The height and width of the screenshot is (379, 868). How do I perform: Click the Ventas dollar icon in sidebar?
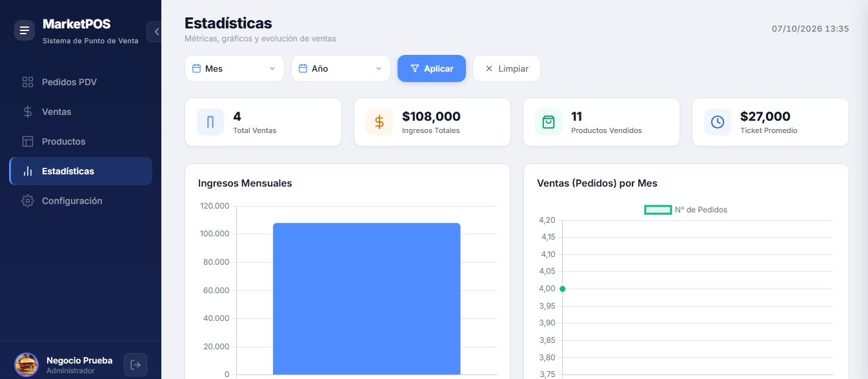click(27, 112)
